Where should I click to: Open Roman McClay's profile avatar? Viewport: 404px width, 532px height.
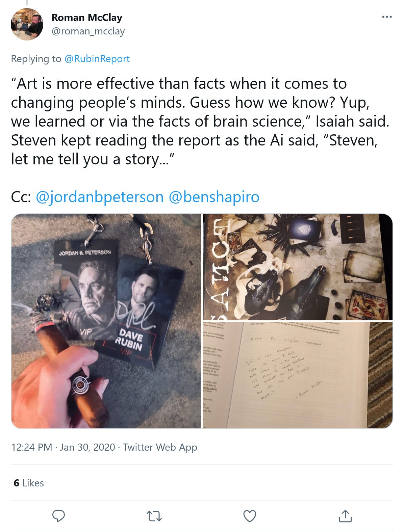coord(27,24)
